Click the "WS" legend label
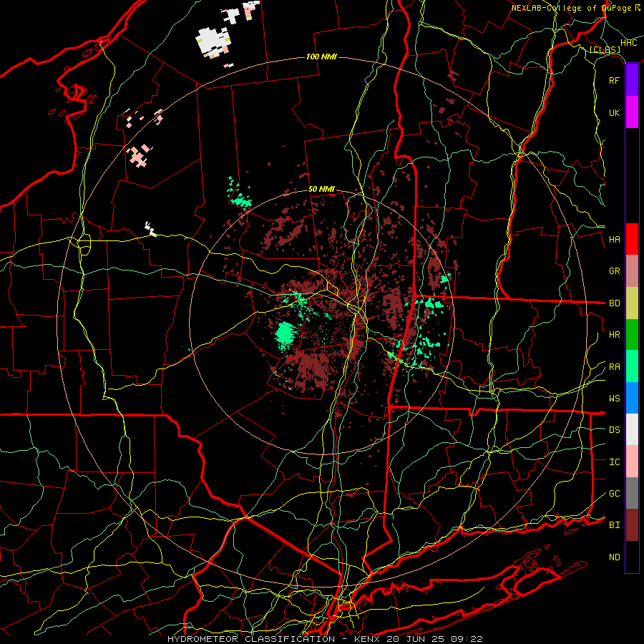This screenshot has width=644, height=644. click(x=615, y=399)
